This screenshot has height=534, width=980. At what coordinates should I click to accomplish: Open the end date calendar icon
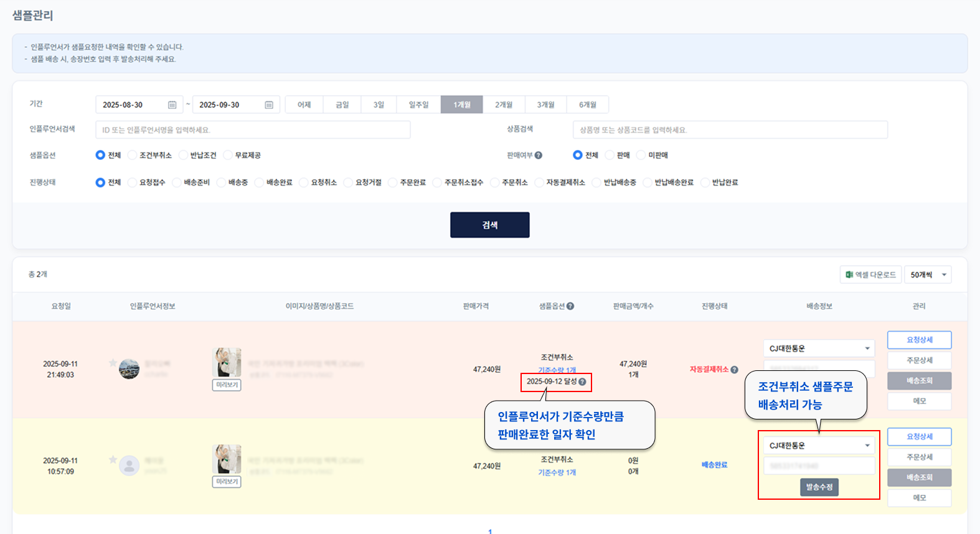[269, 105]
